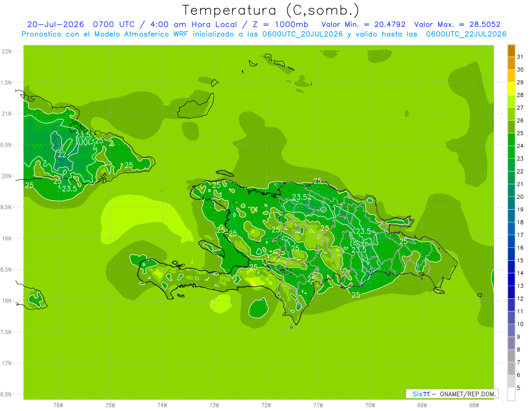This screenshot has width=532, height=411.
Task: Click the "70W" longitude axis label
Action: tap(370, 405)
